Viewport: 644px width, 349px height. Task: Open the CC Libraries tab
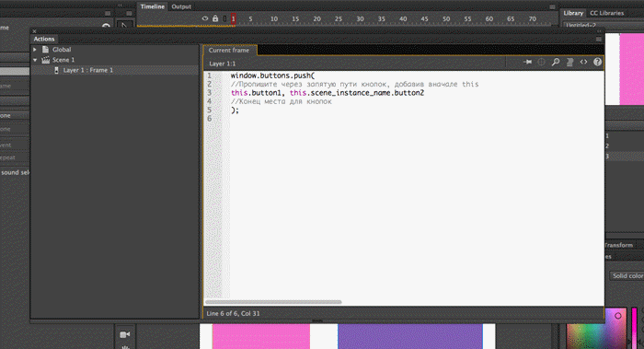pyautogui.click(x=606, y=13)
